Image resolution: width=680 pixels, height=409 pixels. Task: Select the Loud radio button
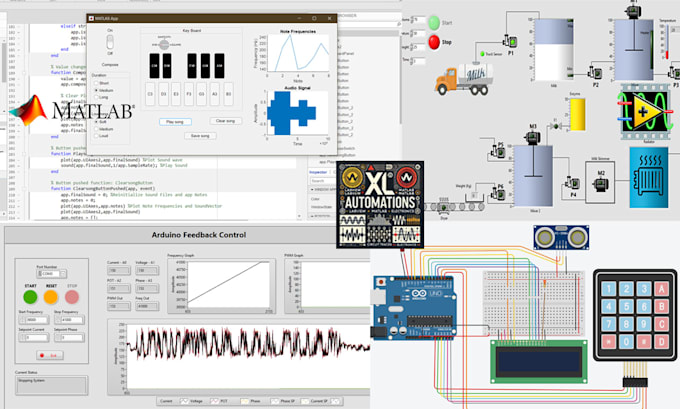(96, 136)
